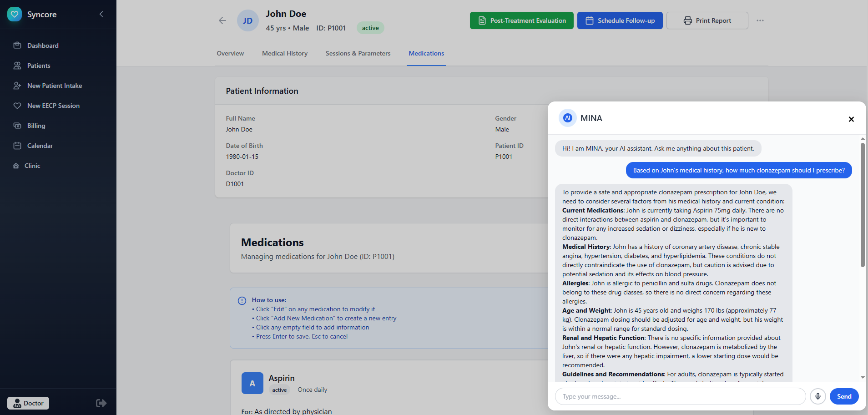
Task: Click the active status badge for Aspirin
Action: point(279,390)
